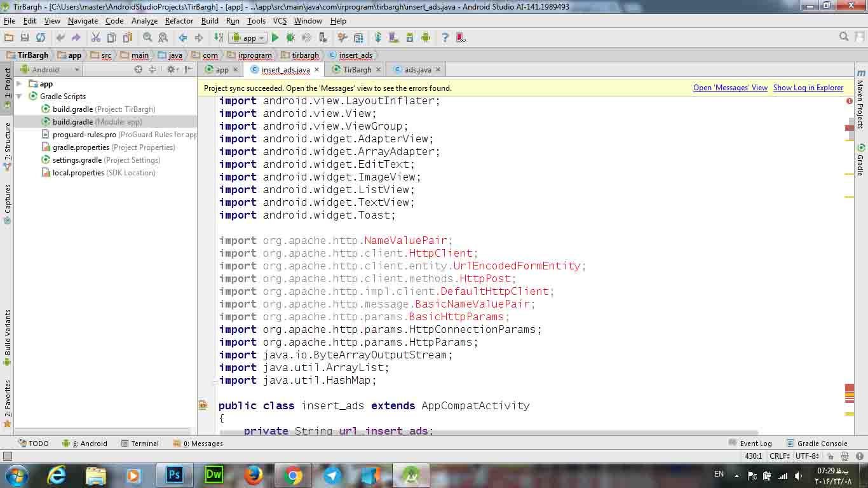
Task: Switch to the TirBargh editor tab
Action: [x=356, y=70]
